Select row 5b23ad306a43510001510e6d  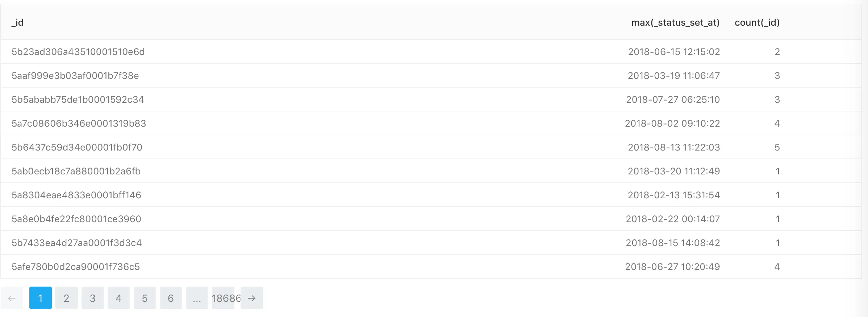coord(78,52)
